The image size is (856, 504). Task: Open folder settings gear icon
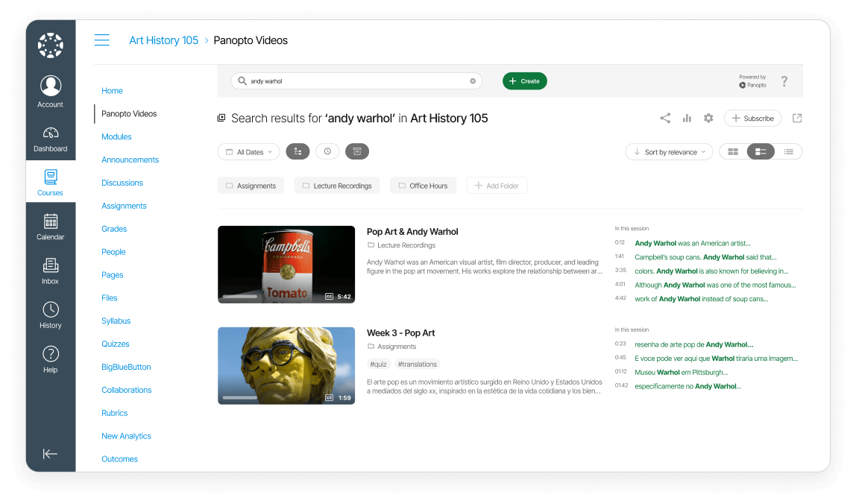click(708, 118)
